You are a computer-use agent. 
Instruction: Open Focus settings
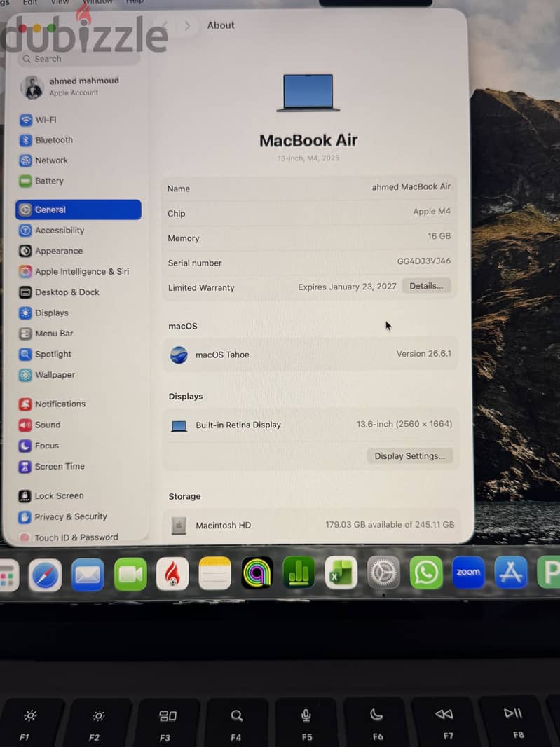tap(39, 446)
